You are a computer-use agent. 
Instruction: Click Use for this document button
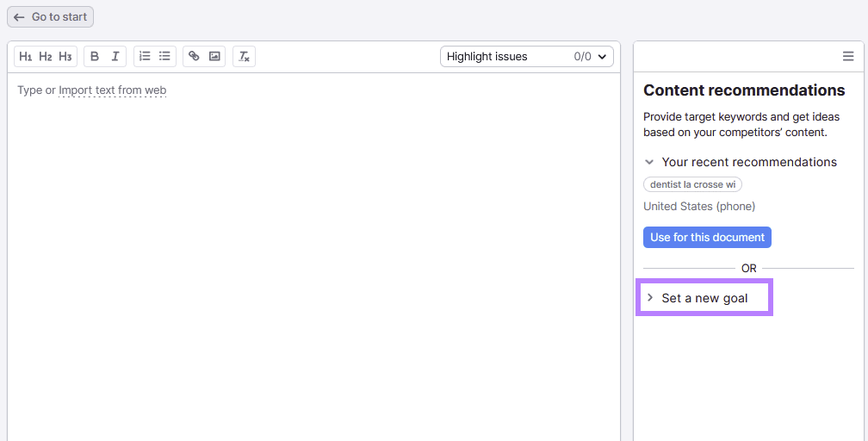pyautogui.click(x=707, y=238)
